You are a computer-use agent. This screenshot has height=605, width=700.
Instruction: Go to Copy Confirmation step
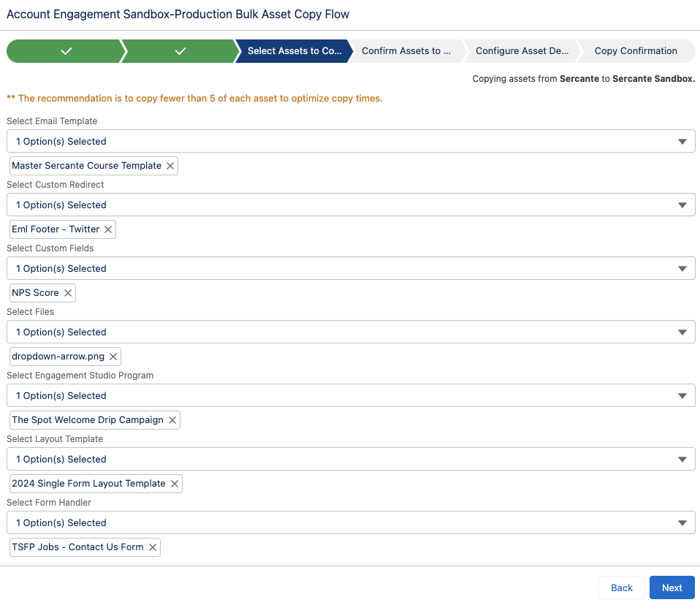636,51
